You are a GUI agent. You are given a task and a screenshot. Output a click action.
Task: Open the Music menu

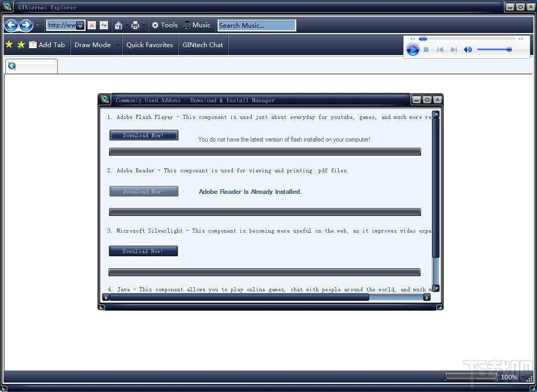click(x=197, y=25)
